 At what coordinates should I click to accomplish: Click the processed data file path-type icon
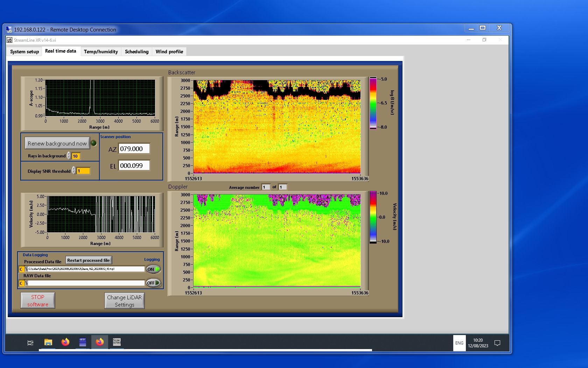point(26,269)
